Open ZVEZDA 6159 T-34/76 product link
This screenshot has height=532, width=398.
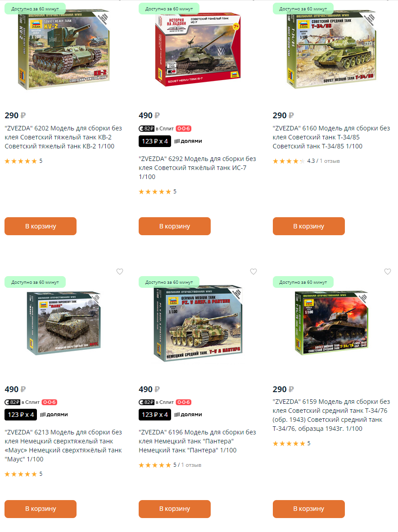coord(331,415)
